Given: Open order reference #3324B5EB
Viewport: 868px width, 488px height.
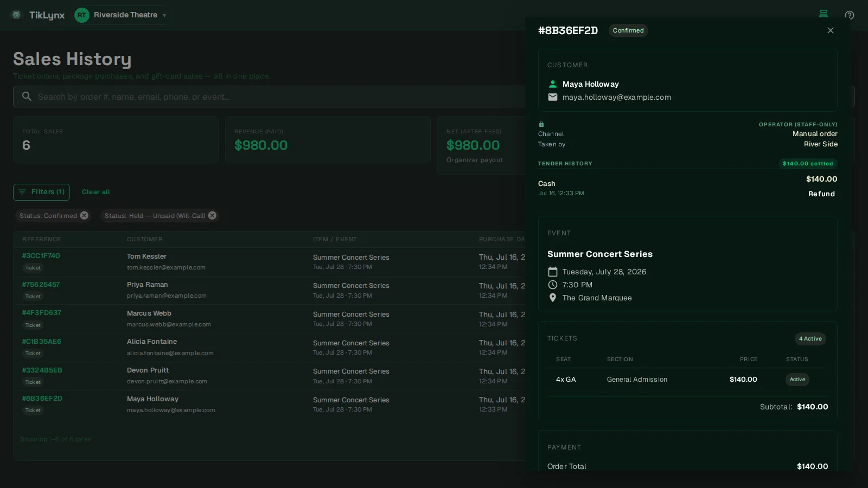Looking at the screenshot, I should click(42, 370).
